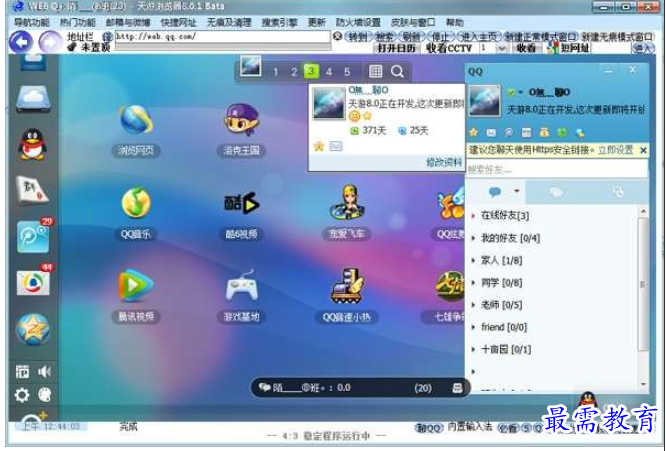Open the CCTV channel number dropdown

point(502,48)
